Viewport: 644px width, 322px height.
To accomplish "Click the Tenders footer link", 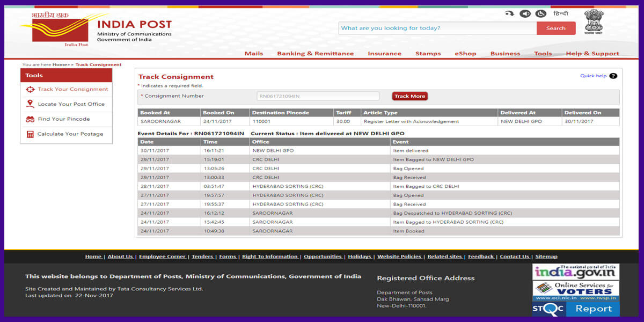I will [202, 257].
